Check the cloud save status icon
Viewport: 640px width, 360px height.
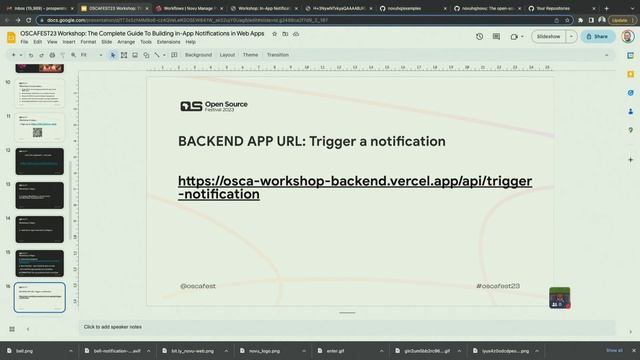[x=296, y=34]
